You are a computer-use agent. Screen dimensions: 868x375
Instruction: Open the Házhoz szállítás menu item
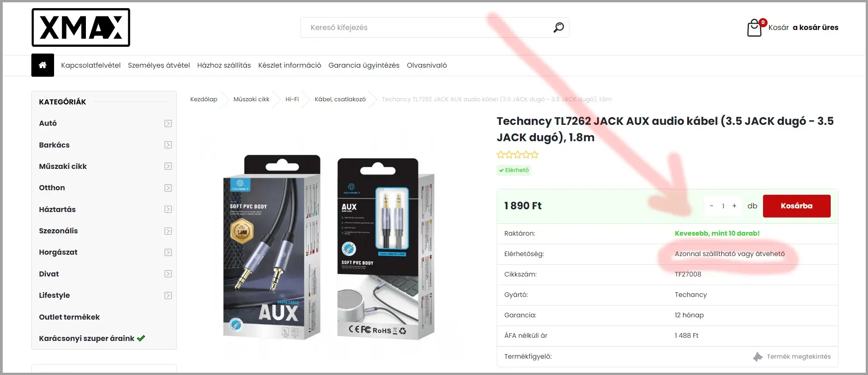click(x=224, y=65)
